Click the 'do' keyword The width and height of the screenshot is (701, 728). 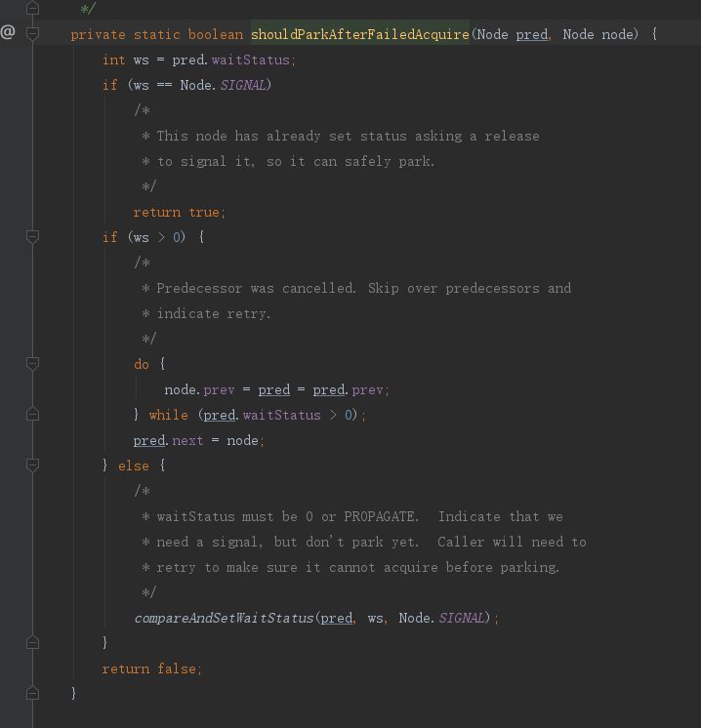[142, 364]
